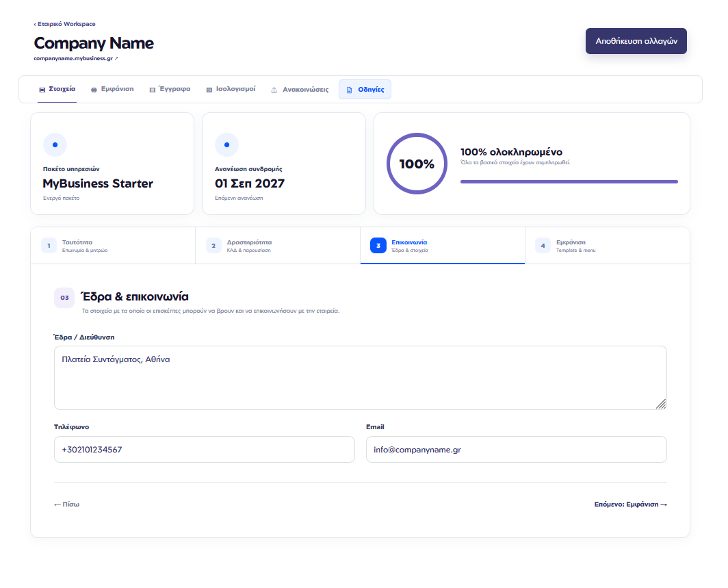
Task: Click the active step 3 number badge
Action: 378,246
